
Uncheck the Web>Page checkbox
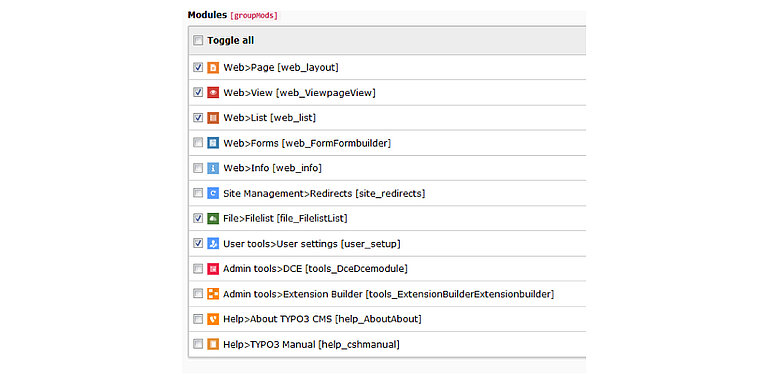[198, 68]
